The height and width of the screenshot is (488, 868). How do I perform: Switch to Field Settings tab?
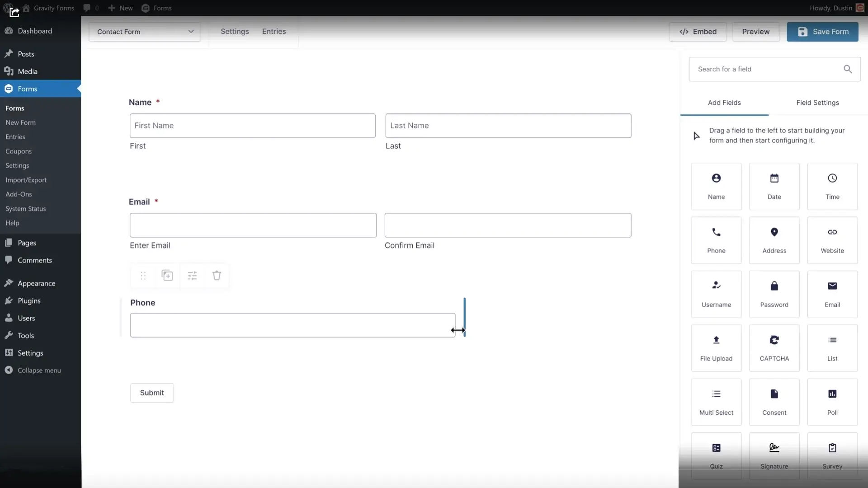pyautogui.click(x=817, y=102)
